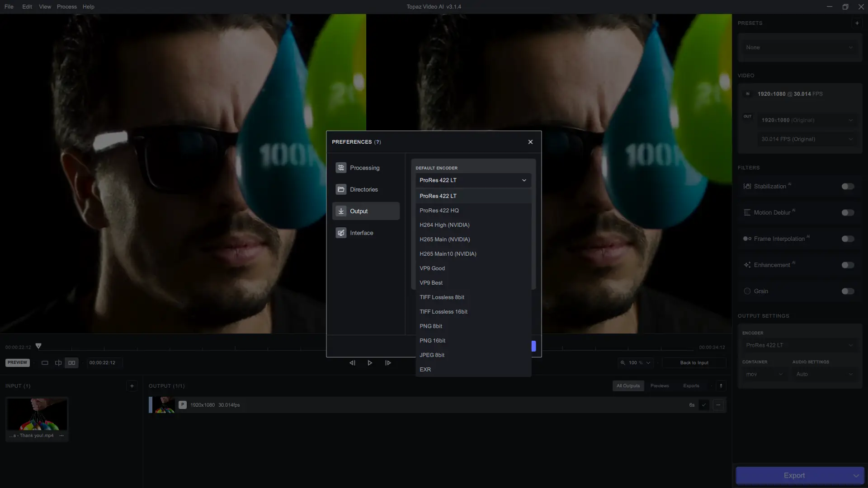Select the side-by-side view icon
Image resolution: width=868 pixels, height=488 pixels.
(x=71, y=363)
